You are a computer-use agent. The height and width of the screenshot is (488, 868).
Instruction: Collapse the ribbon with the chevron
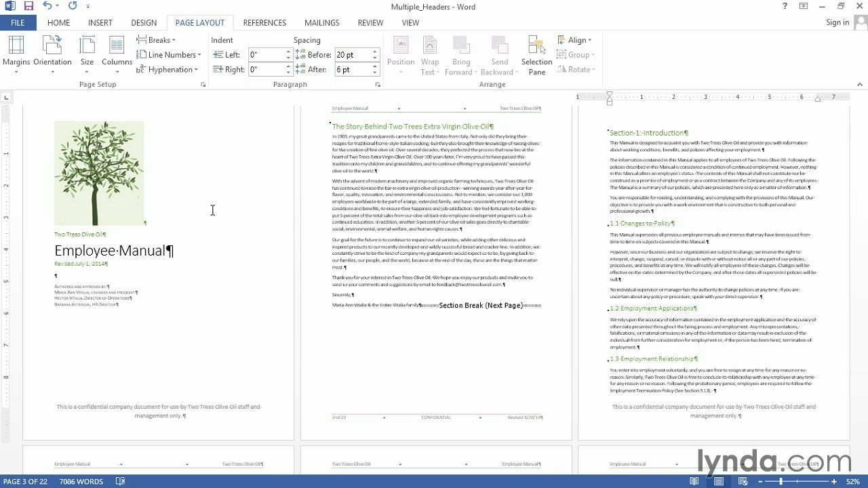tap(860, 85)
